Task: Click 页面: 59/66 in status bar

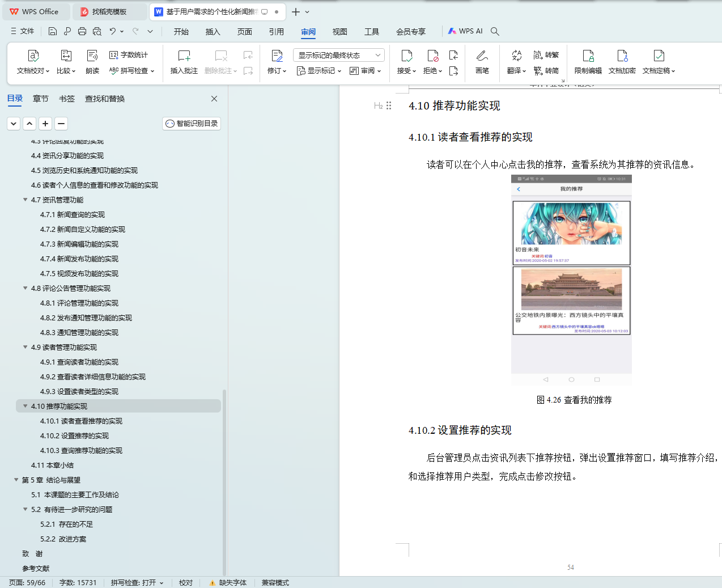Action: click(x=27, y=582)
